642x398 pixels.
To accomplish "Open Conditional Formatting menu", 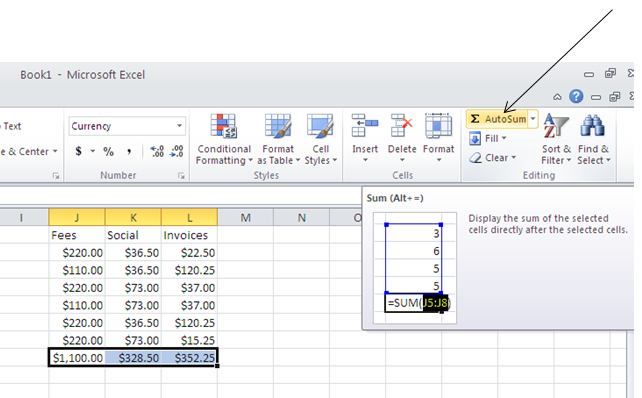I will tap(224, 139).
